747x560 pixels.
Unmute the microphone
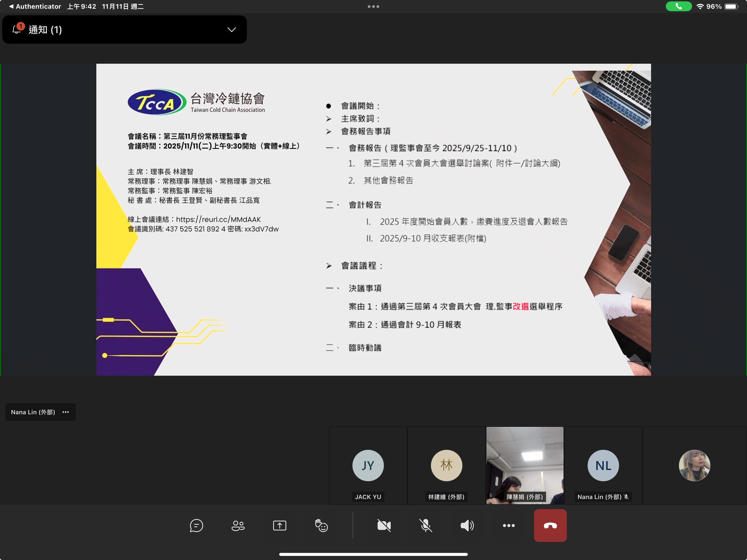click(425, 526)
